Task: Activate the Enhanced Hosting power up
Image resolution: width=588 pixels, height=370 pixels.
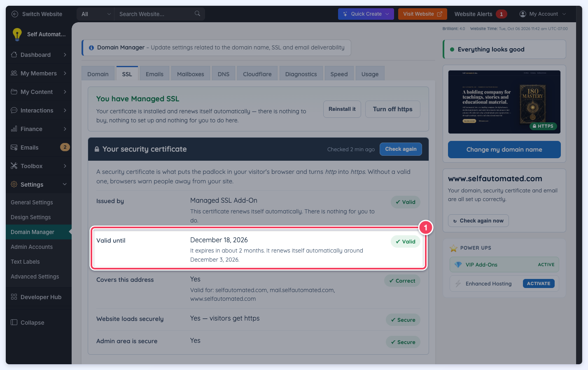Action: [x=539, y=283]
